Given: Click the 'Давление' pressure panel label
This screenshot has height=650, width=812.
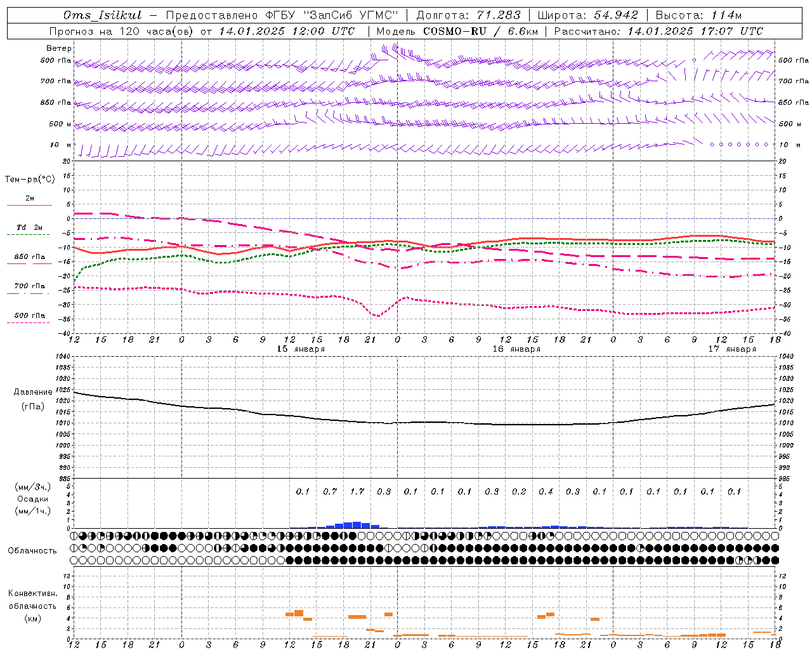Looking at the screenshot, I should click(x=33, y=392).
